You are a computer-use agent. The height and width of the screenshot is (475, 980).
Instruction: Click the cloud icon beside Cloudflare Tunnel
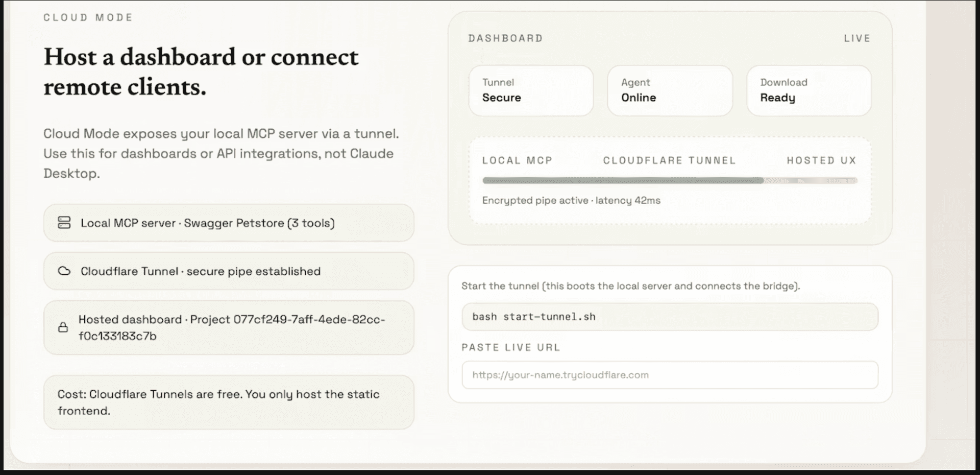(x=64, y=271)
